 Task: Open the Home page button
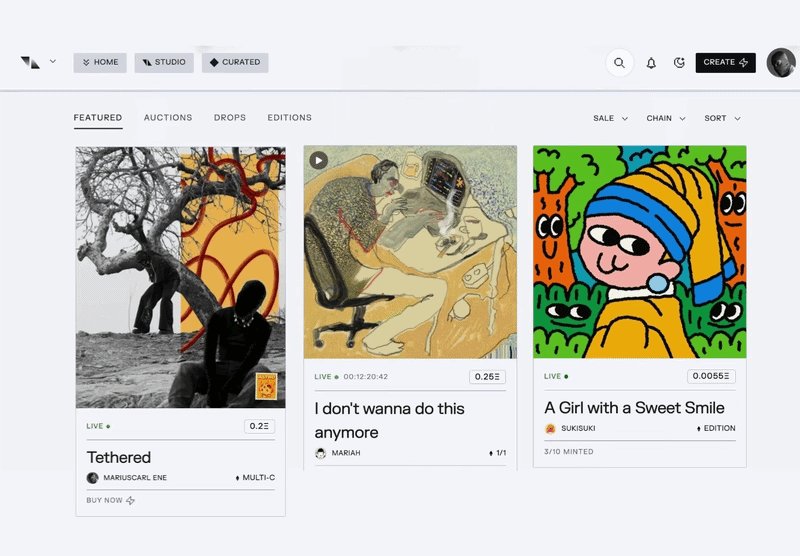point(100,62)
